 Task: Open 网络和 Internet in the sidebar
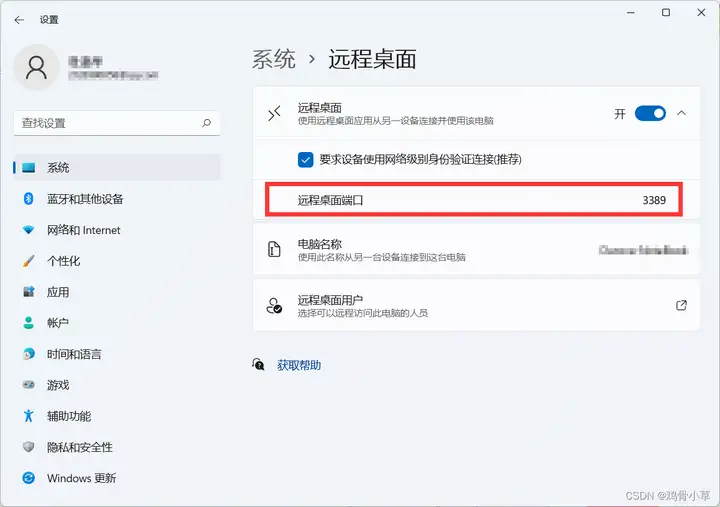pyautogui.click(x=117, y=230)
